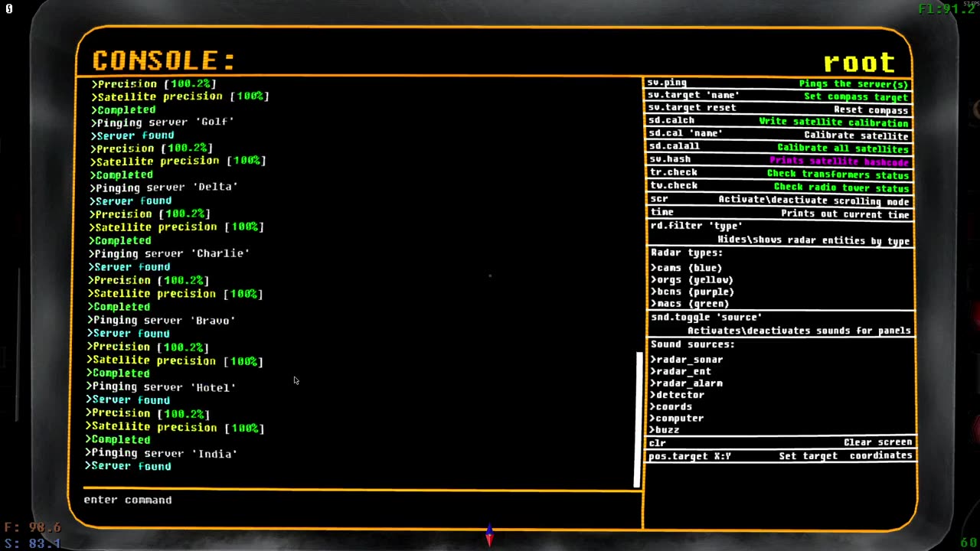980x551 pixels.
Task: Click the 'Pinging server India' log line
Action: coord(162,454)
